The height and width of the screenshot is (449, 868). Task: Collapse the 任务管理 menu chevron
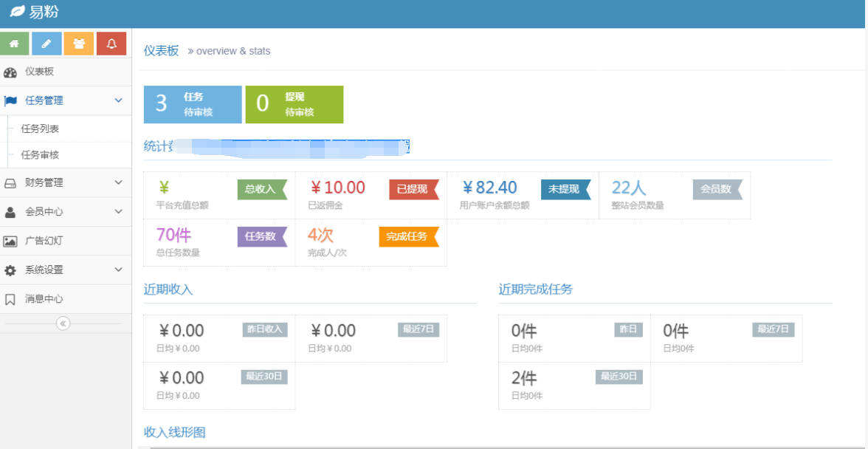118,100
